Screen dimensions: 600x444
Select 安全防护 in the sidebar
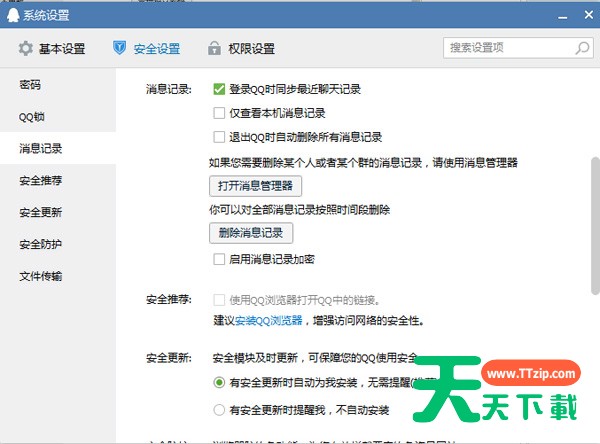pyautogui.click(x=58, y=244)
